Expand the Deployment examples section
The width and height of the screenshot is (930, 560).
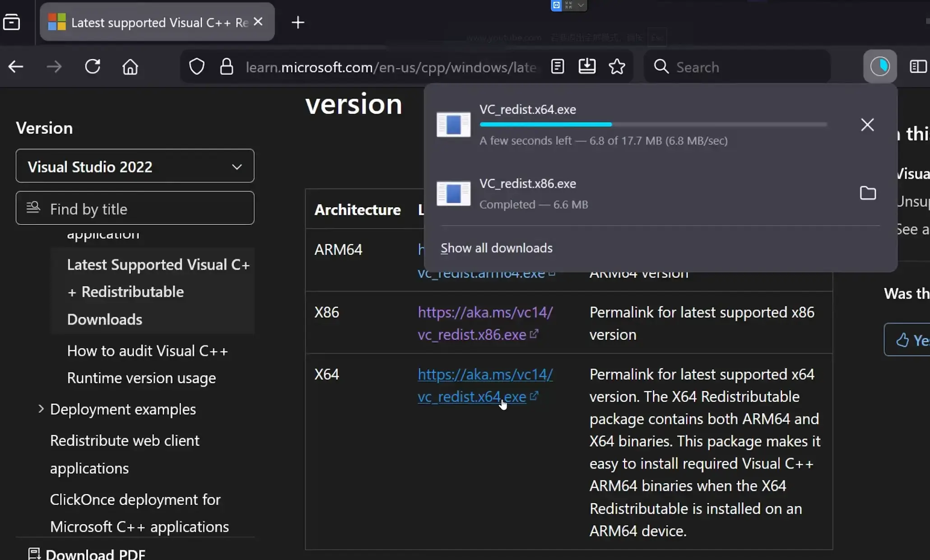(x=41, y=409)
